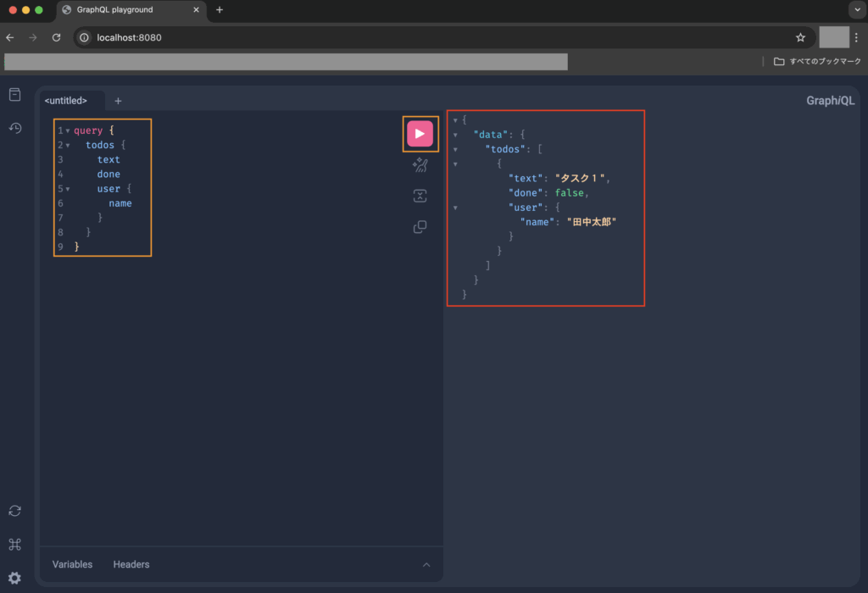Click the Prettify query icon
Image resolution: width=868 pixels, height=593 pixels.
click(x=420, y=165)
